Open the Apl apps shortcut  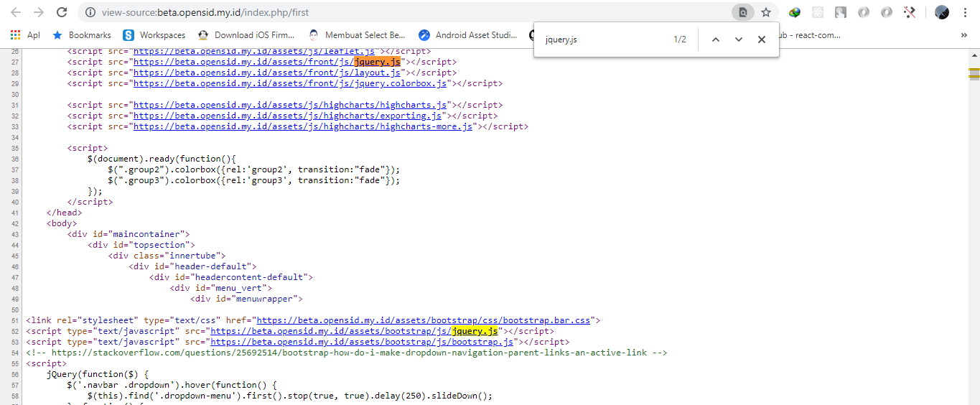[x=25, y=34]
